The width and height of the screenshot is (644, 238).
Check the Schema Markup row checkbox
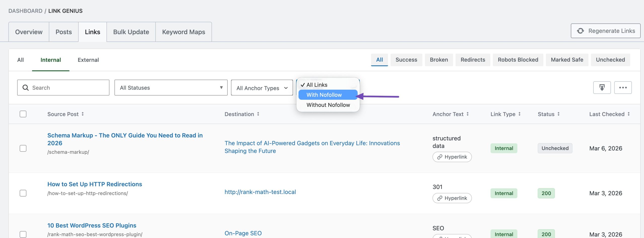coord(23,148)
